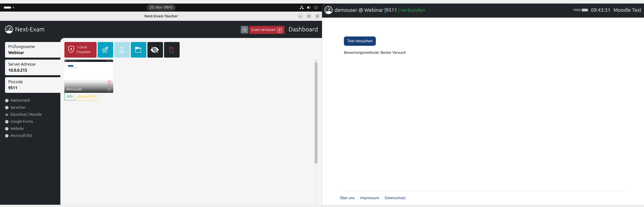Image resolution: width=644 pixels, height=207 pixels.
Task: Select the Sprachen radio option
Action: point(7,108)
